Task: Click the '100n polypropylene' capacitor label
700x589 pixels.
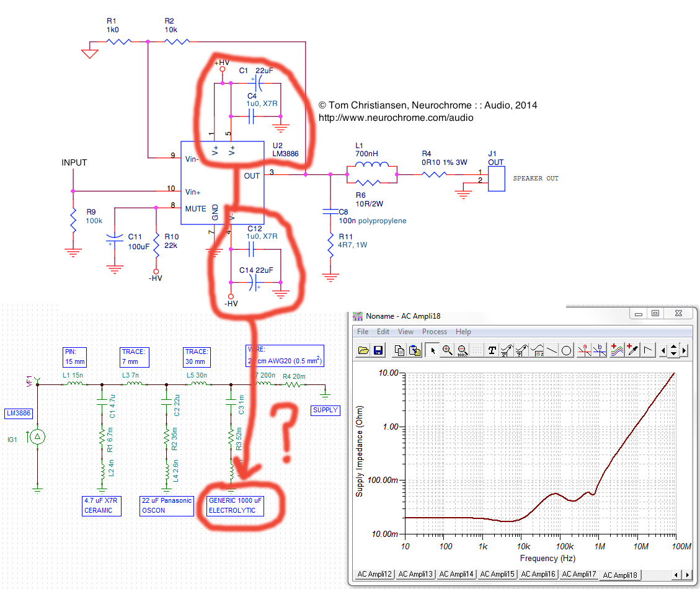Action: (373, 221)
